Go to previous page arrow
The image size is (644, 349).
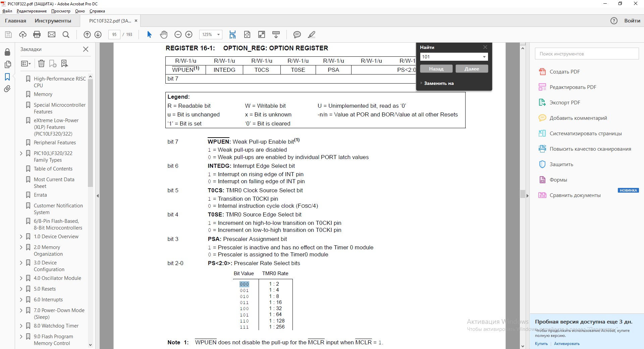87,35
